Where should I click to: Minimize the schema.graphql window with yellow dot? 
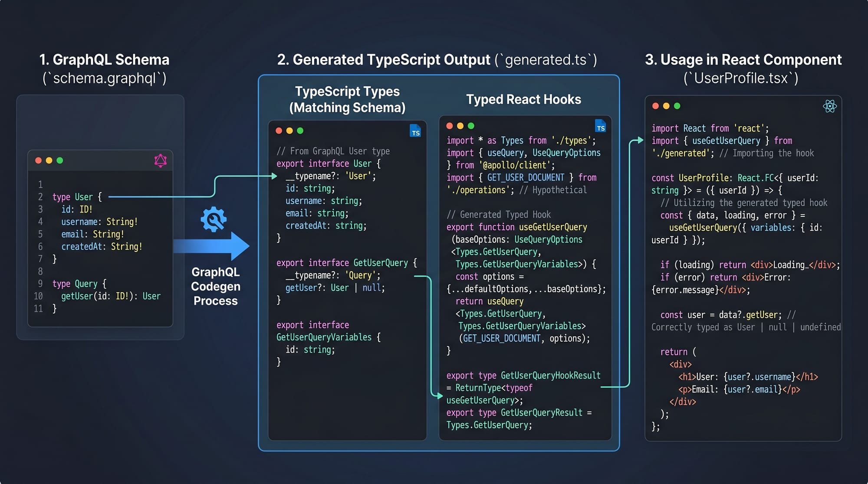49,160
